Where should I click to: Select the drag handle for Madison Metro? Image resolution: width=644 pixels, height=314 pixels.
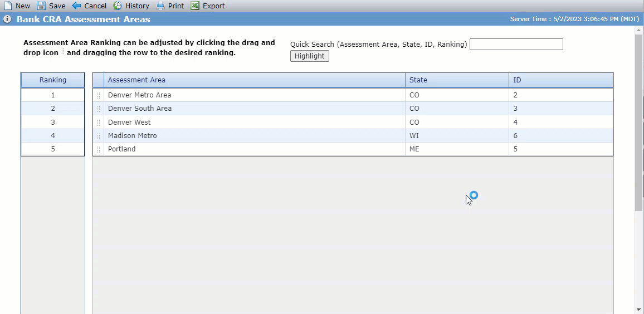(x=98, y=136)
